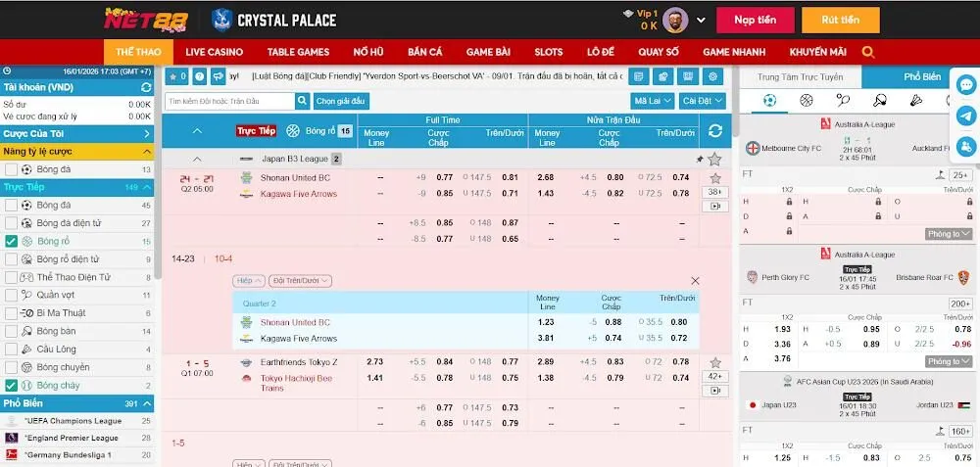Click the user avatar in header
Viewport: 980px width, 467px height.
click(x=675, y=20)
